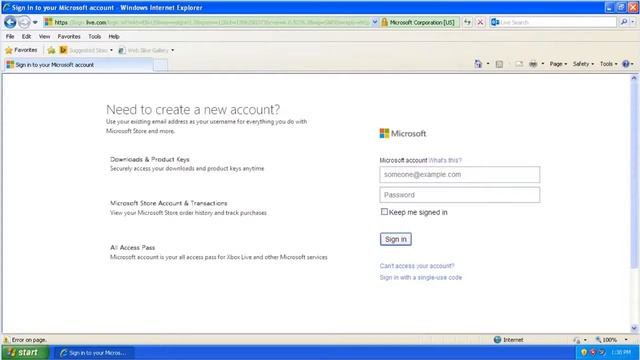640x360 pixels.
Task: Open the Favorites menu in menu bar
Action: click(x=69, y=36)
